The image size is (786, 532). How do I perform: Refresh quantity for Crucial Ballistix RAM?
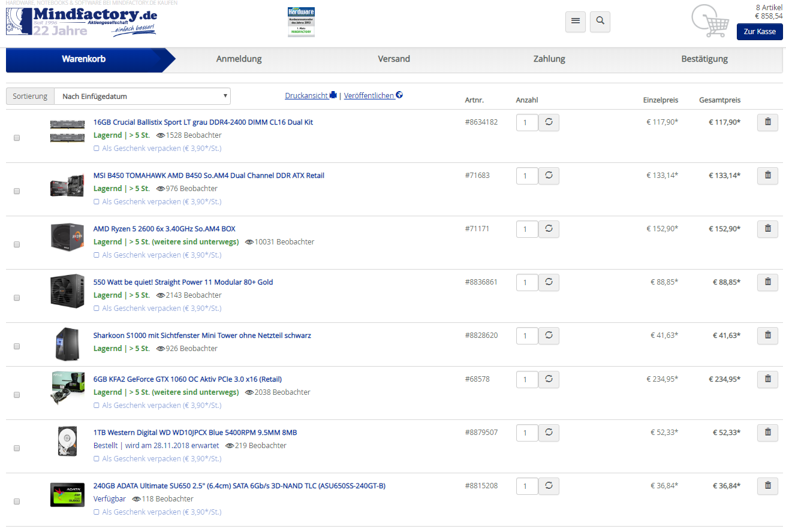tap(549, 123)
